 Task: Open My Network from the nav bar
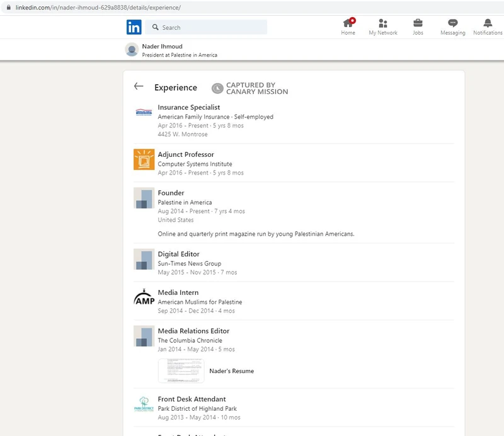[x=383, y=27]
